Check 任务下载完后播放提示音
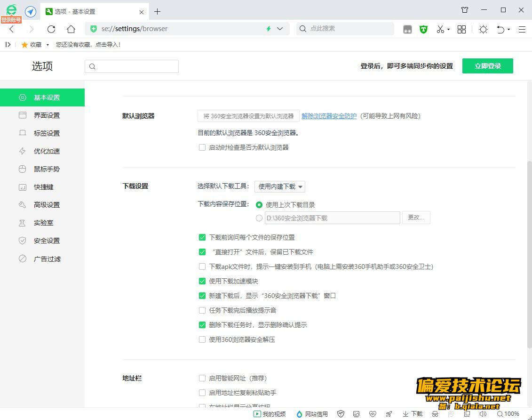Screen dimensions: 532x420 (202, 310)
